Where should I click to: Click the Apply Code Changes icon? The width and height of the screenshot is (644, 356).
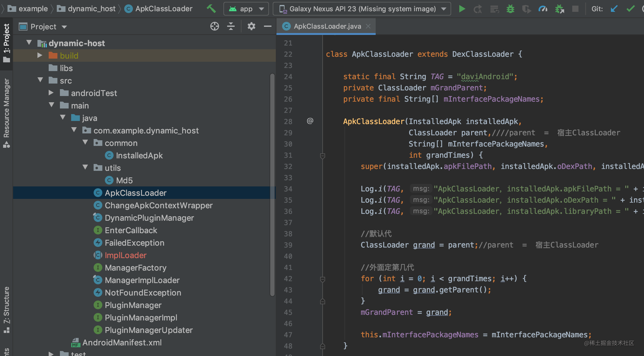pos(494,9)
